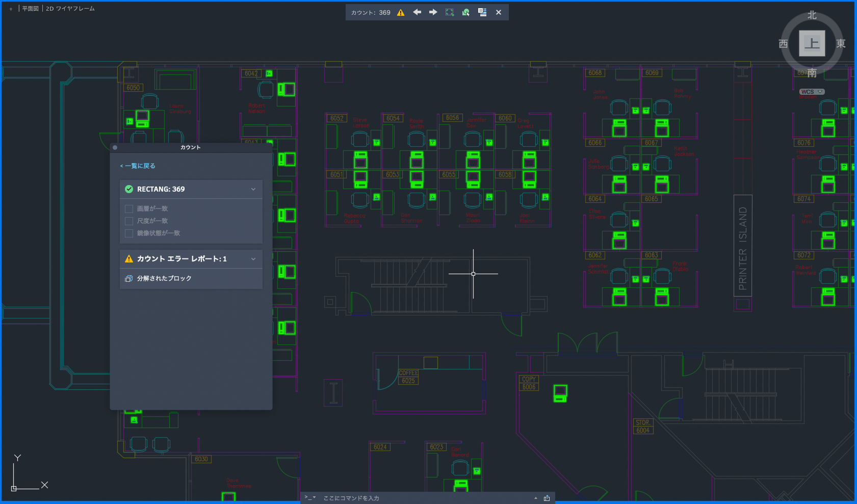The image size is (857, 504).
Task: Click the exploded block icon in error report
Action: coord(129,278)
